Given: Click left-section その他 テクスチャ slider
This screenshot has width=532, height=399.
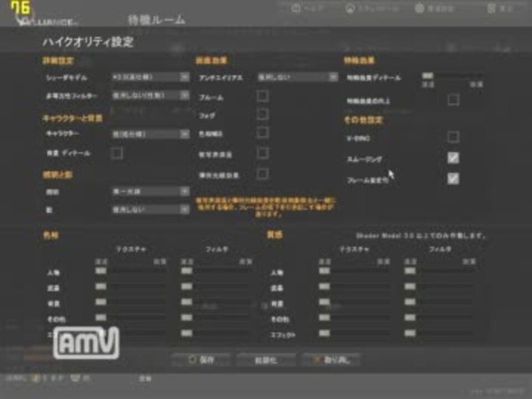Looking at the screenshot, I should (131, 318).
